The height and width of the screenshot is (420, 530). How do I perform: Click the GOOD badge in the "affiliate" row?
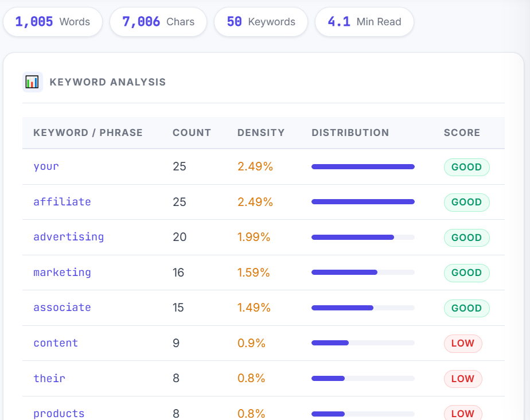click(466, 202)
